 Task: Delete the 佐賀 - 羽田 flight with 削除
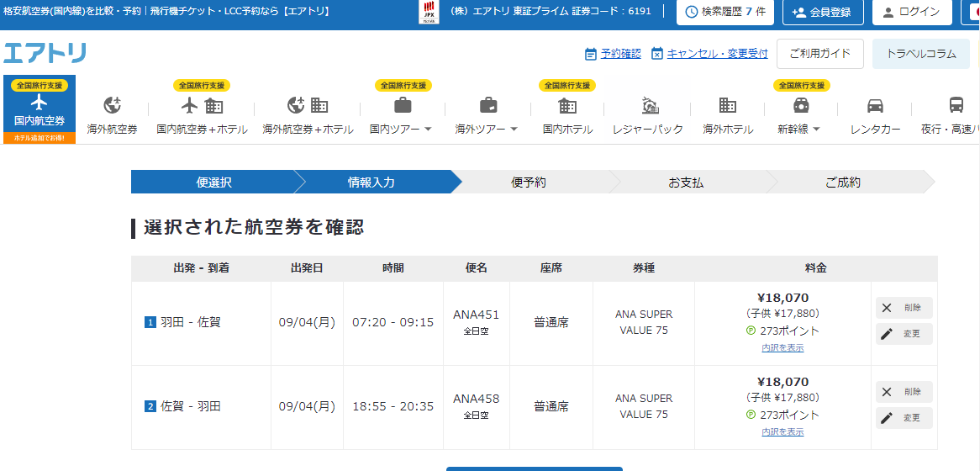[x=904, y=392]
